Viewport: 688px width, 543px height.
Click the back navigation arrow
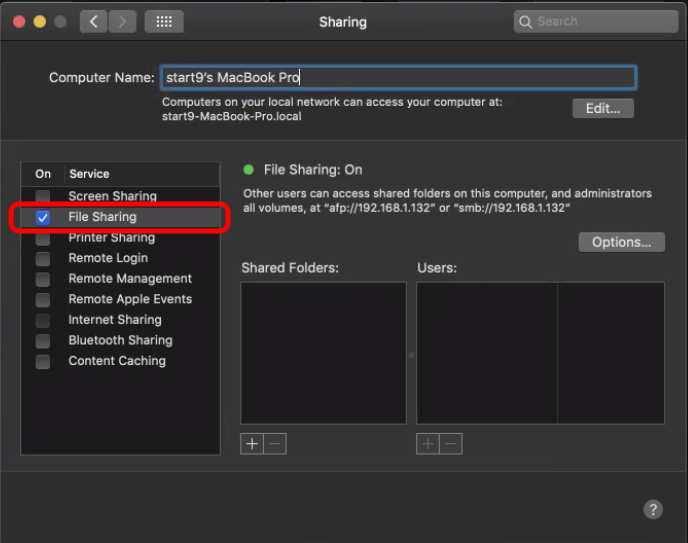(93, 21)
